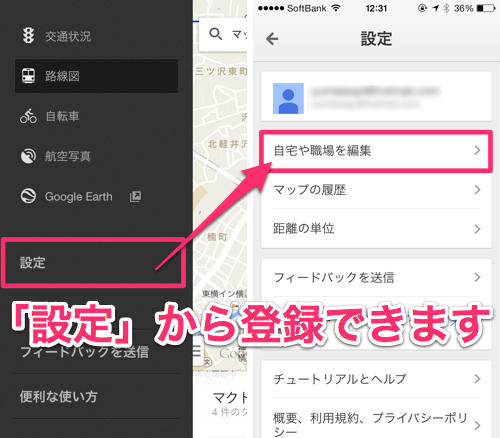The height and width of the screenshot is (438, 500).
Task: Tap the Google Earth globe icon
Action: point(28,196)
